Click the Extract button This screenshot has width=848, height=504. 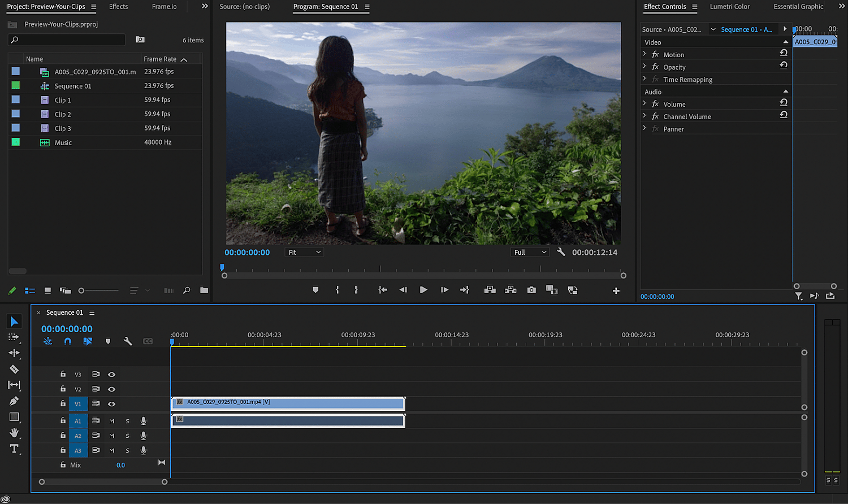pyautogui.click(x=510, y=290)
